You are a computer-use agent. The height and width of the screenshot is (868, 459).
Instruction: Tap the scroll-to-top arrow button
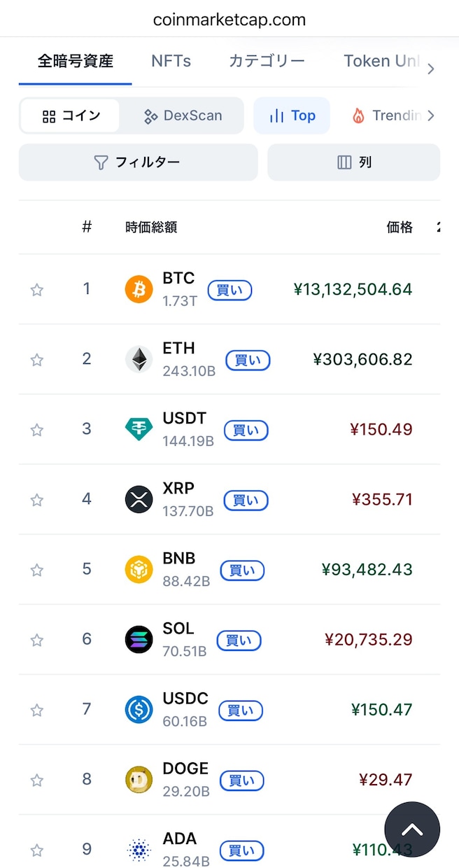pyautogui.click(x=412, y=829)
